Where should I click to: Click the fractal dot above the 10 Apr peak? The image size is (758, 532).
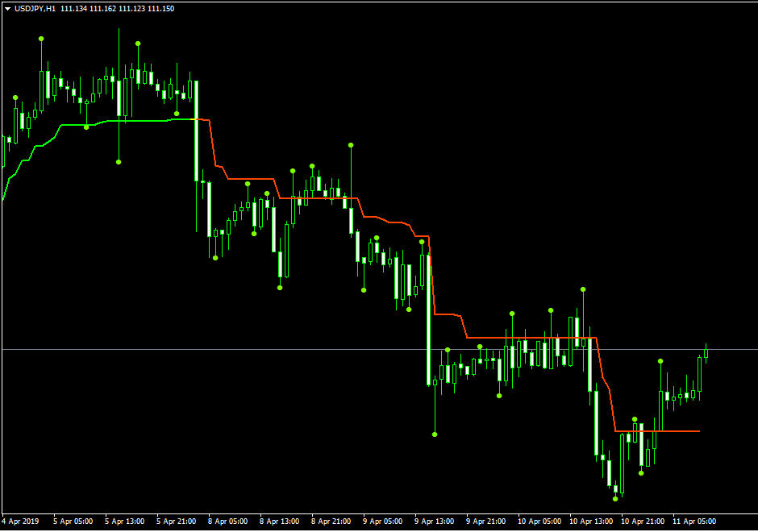point(583,289)
